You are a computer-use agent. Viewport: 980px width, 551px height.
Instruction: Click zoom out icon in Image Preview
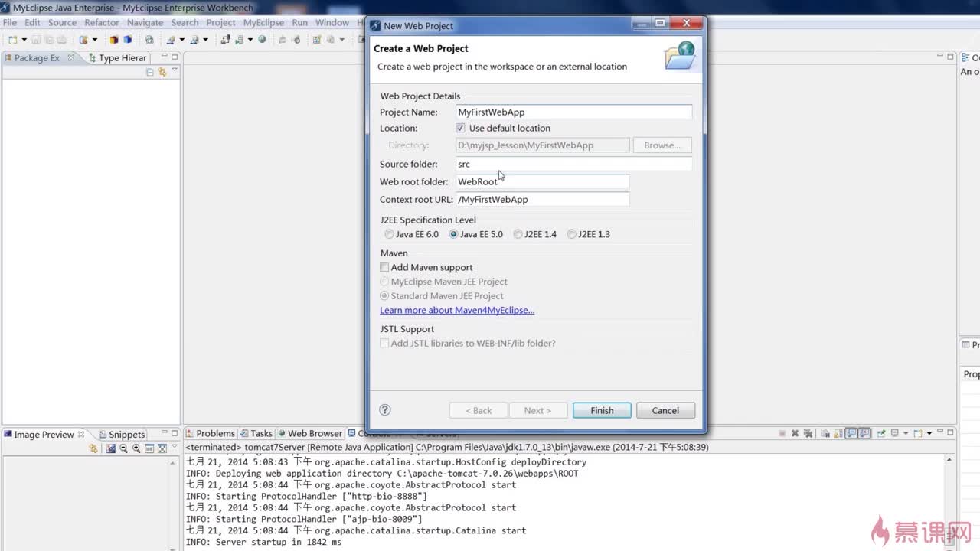[x=123, y=448]
